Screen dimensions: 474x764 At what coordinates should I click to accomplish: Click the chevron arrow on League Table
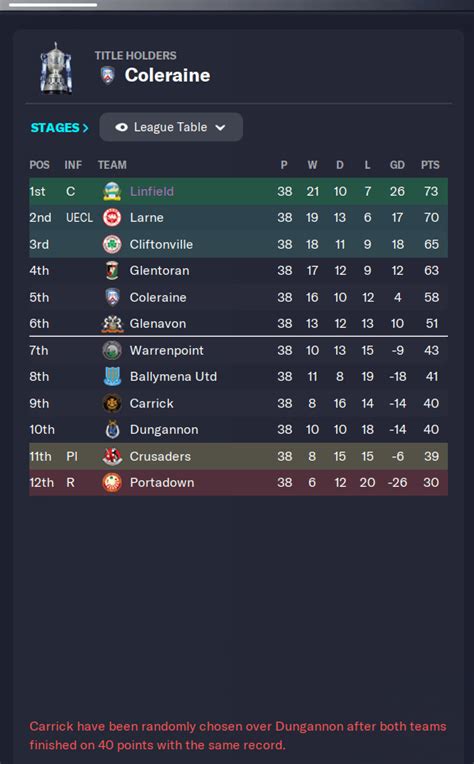(220, 128)
